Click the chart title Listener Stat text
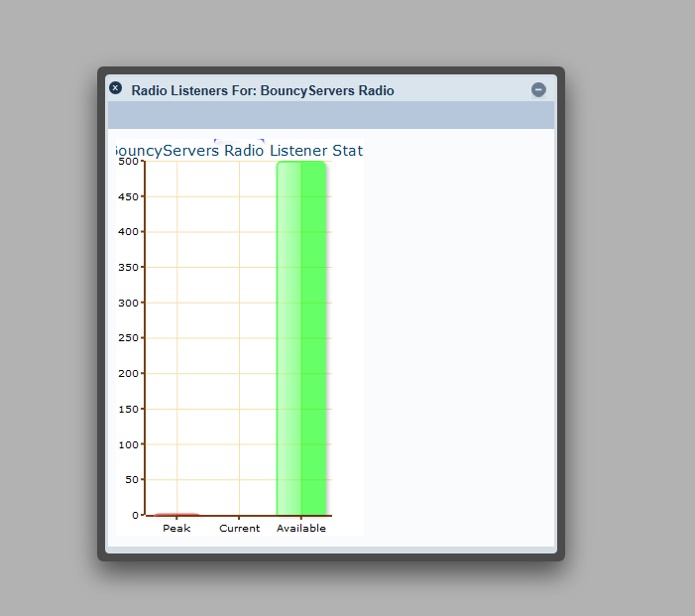Image resolution: width=695 pixels, height=616 pixels. 316,151
